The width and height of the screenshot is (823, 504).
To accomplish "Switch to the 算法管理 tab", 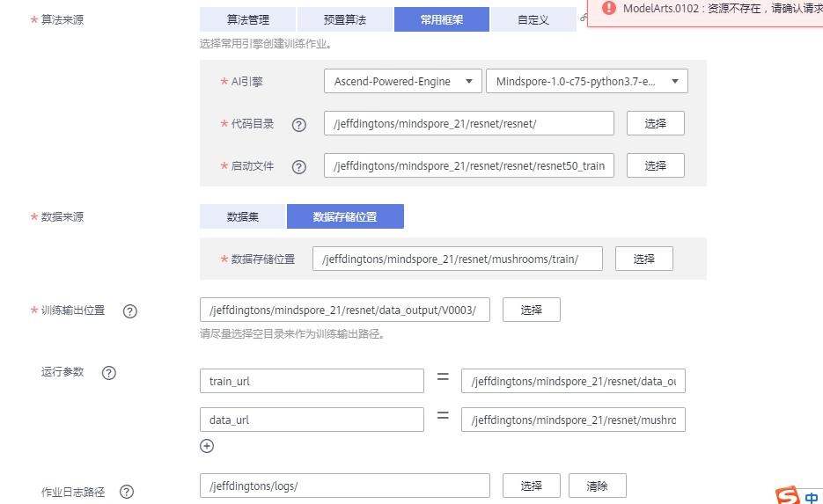I will tap(247, 19).
